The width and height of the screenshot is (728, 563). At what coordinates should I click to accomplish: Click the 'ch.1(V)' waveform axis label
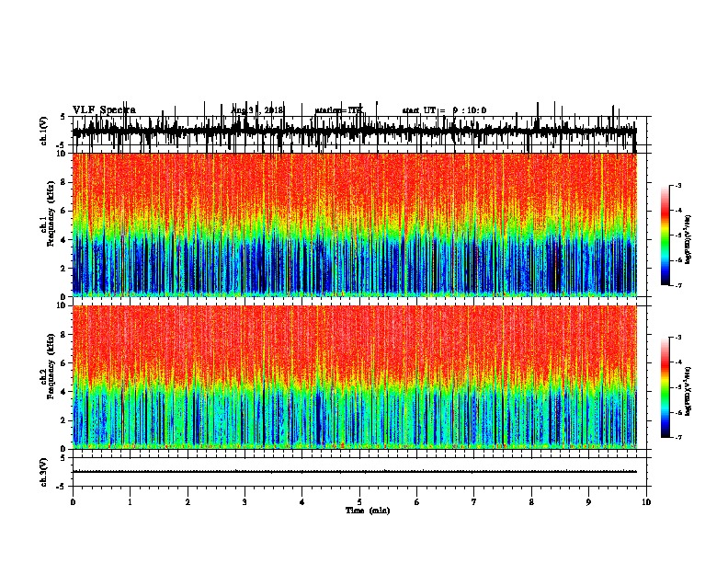click(x=44, y=131)
